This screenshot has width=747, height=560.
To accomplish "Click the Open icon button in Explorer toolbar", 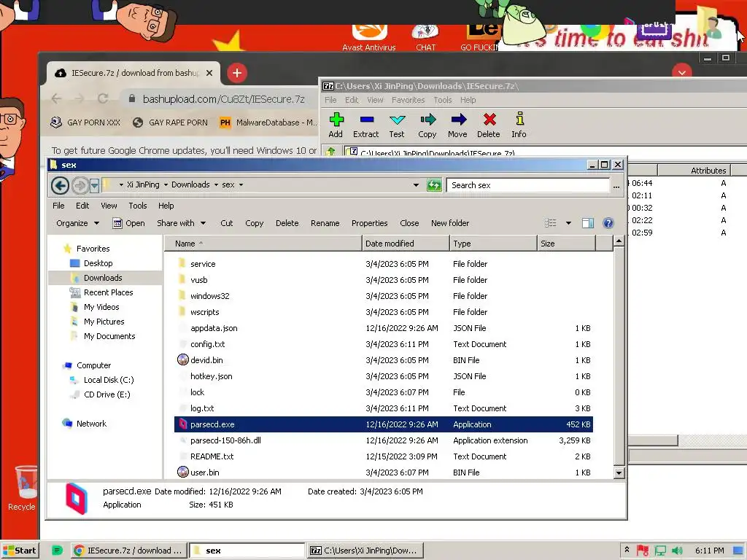I will tap(128, 223).
